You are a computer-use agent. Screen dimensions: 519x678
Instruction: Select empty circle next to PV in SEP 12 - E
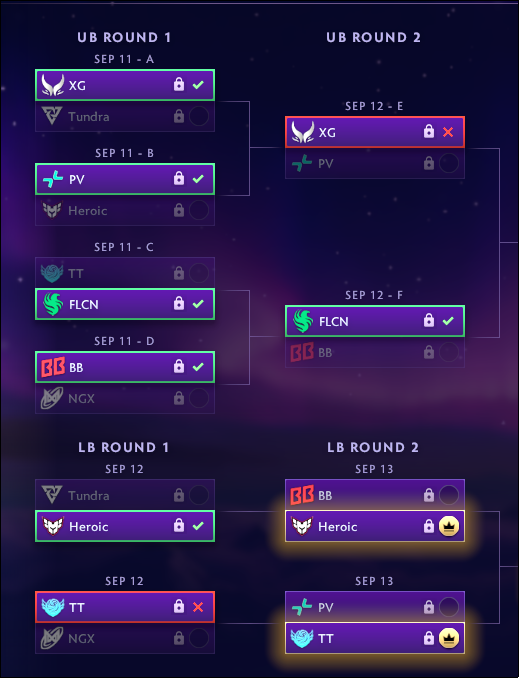[x=449, y=163]
